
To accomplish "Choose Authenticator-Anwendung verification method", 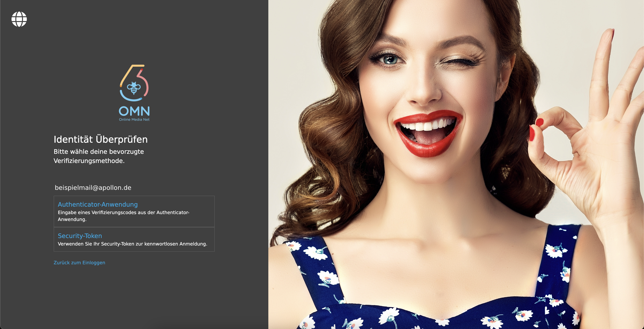I will [x=98, y=204].
